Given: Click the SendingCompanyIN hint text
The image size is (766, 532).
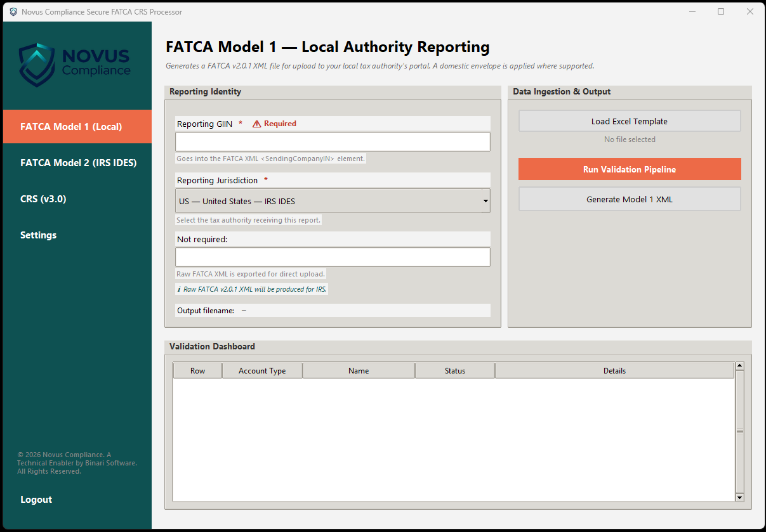Looking at the screenshot, I should 271,159.
